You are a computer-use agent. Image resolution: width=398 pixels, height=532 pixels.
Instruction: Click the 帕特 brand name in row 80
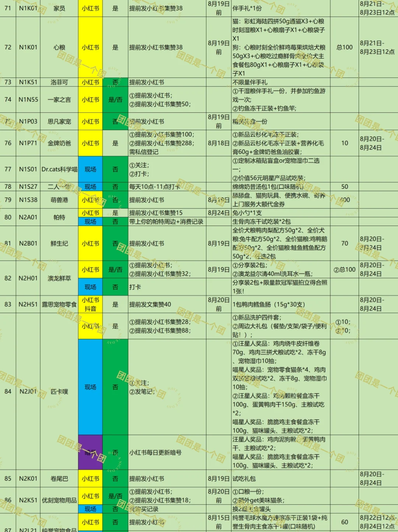60,218
